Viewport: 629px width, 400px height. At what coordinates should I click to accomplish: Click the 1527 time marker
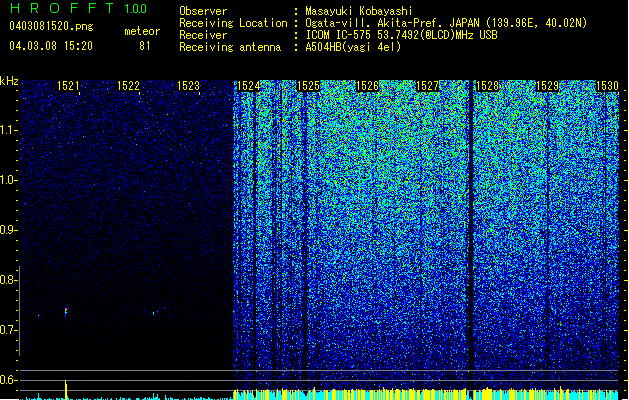[428, 86]
